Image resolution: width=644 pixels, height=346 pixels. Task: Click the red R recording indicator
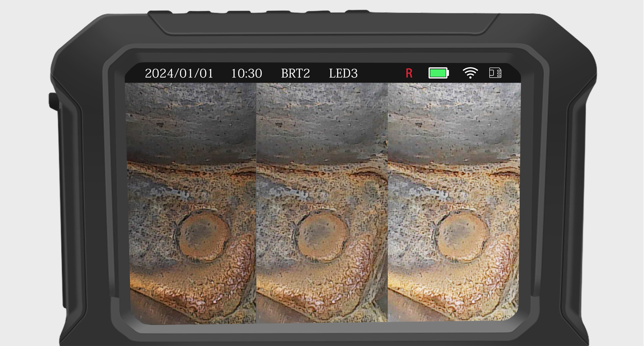point(409,73)
